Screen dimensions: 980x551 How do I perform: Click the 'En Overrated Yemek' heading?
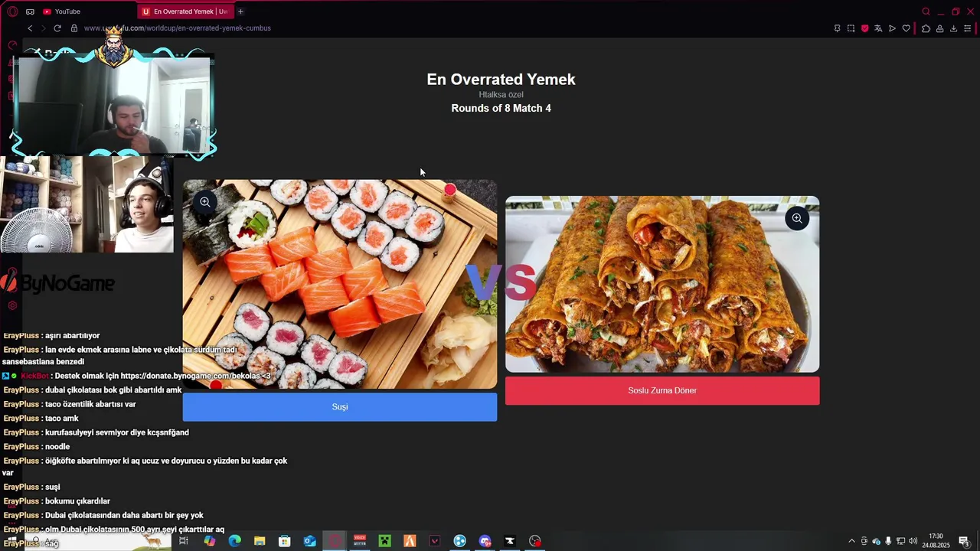[x=501, y=80]
